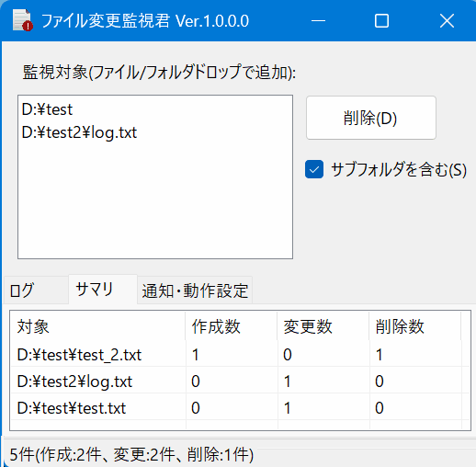Click the status bar text 5件(作成:2件、変更:2件、削除:1件)
Image resolution: width=476 pixels, height=467 pixels.
coord(131,454)
